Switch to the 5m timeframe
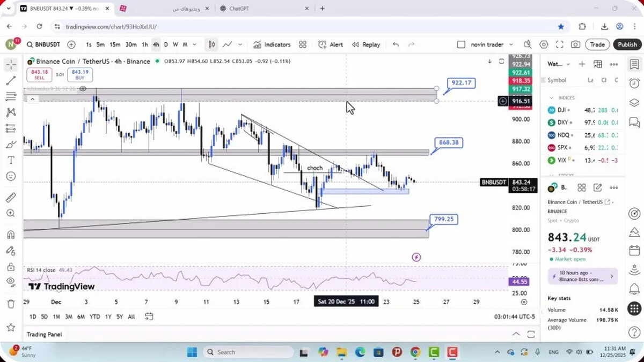Image resolution: width=644 pixels, height=362 pixels. 100,45
